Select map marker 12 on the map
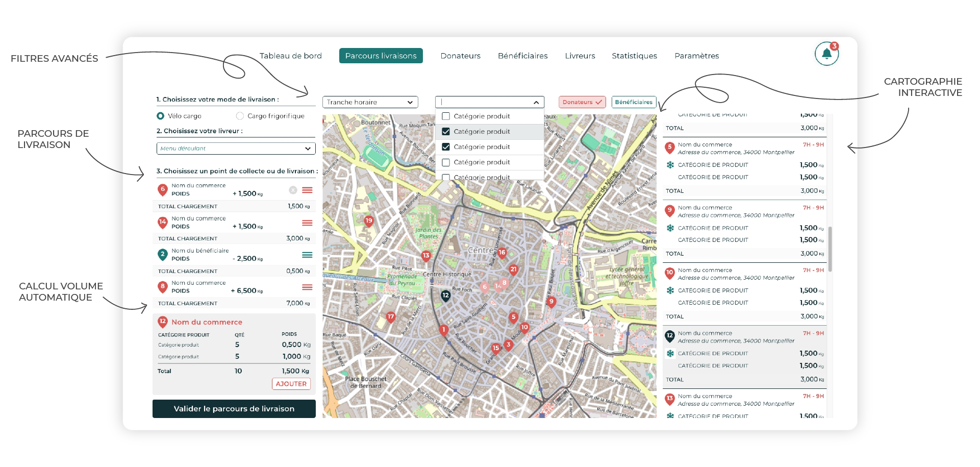This screenshot has width=980, height=467. point(445,294)
